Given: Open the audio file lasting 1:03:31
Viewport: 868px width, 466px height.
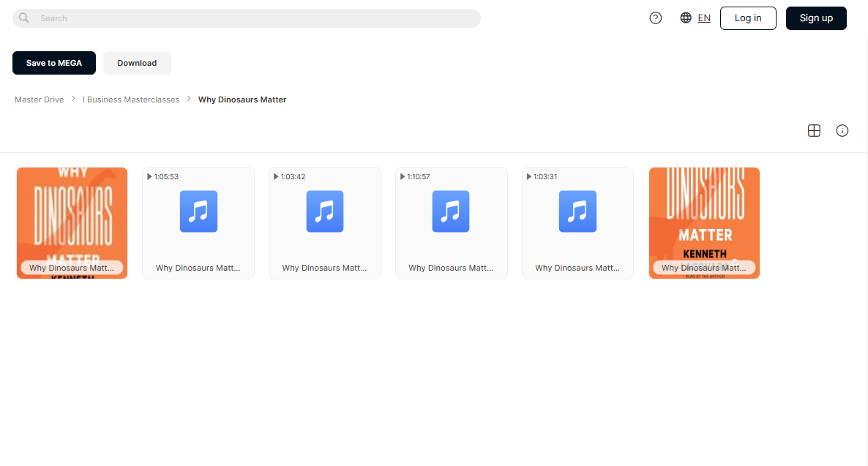Looking at the screenshot, I should [577, 223].
